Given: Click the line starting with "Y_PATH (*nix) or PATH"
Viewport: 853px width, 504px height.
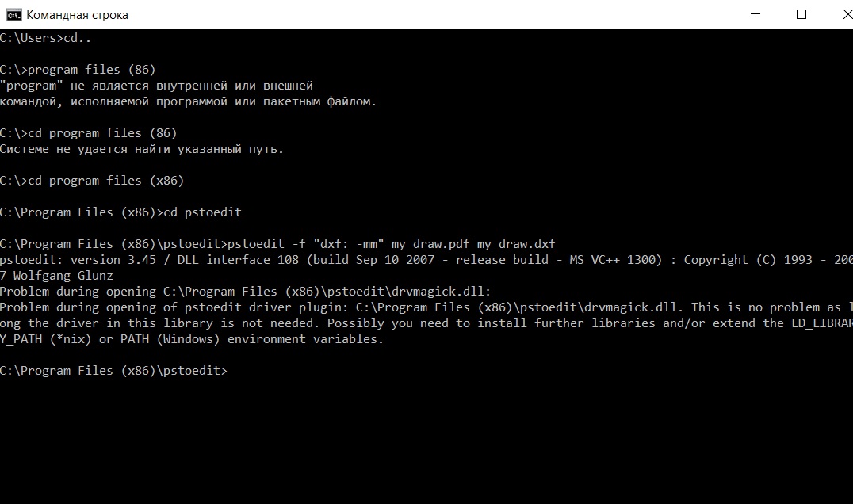Looking at the screenshot, I should pos(192,339).
